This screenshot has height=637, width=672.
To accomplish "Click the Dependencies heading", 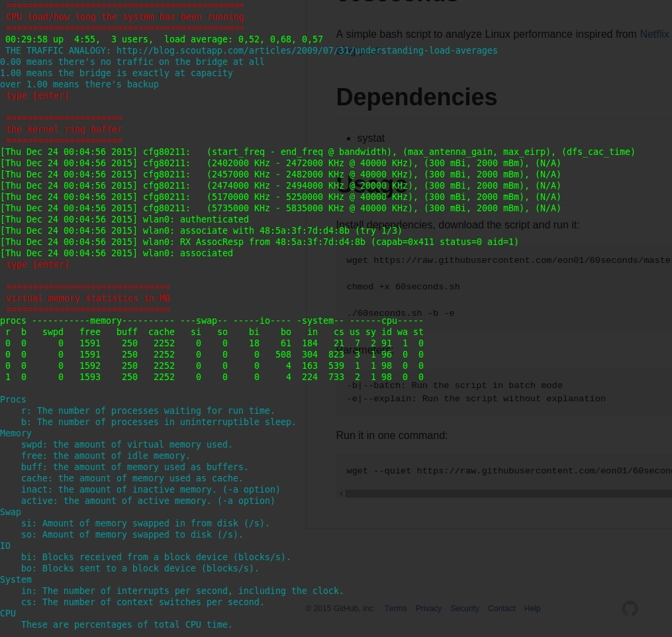I will [x=416, y=97].
